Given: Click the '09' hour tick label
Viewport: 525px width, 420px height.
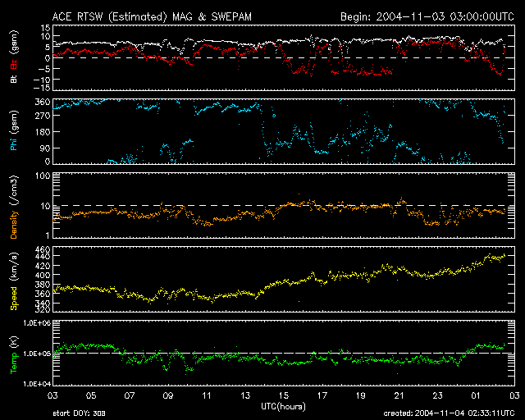Looking at the screenshot, I should [168, 395].
